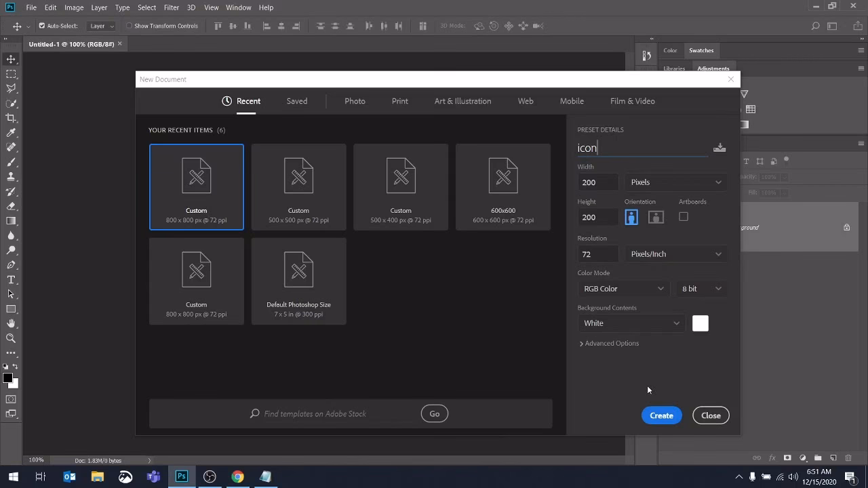
Task: Open the Background Contents color swatch
Action: (700, 323)
